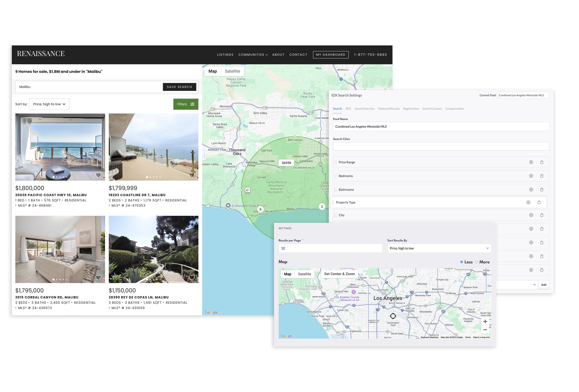Click the Save Search button
Image resolution: width=579 pixels, height=392 pixels.
coord(179,87)
